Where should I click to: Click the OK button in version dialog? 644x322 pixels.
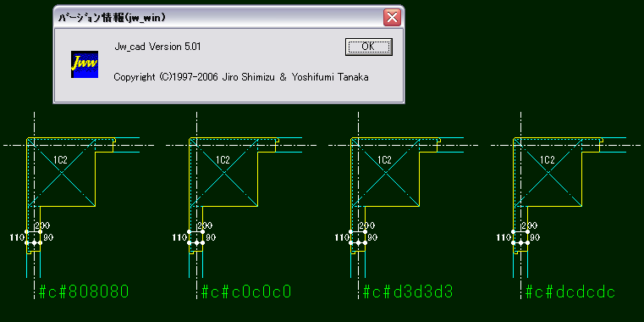pyautogui.click(x=368, y=47)
